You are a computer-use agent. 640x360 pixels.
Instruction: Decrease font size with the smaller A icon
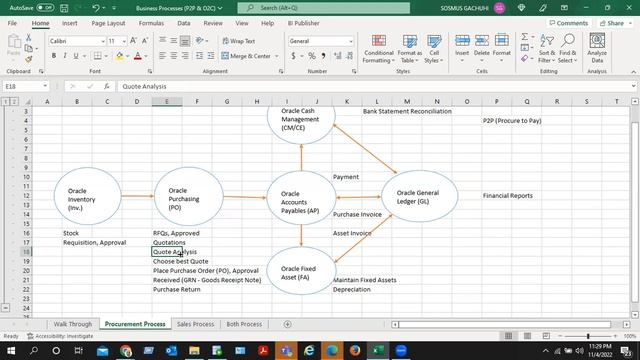click(145, 41)
